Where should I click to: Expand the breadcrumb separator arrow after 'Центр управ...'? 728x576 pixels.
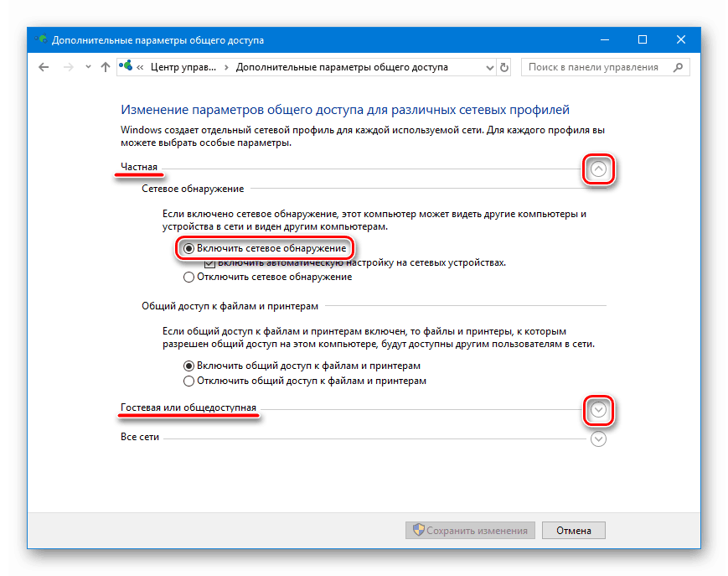[226, 67]
